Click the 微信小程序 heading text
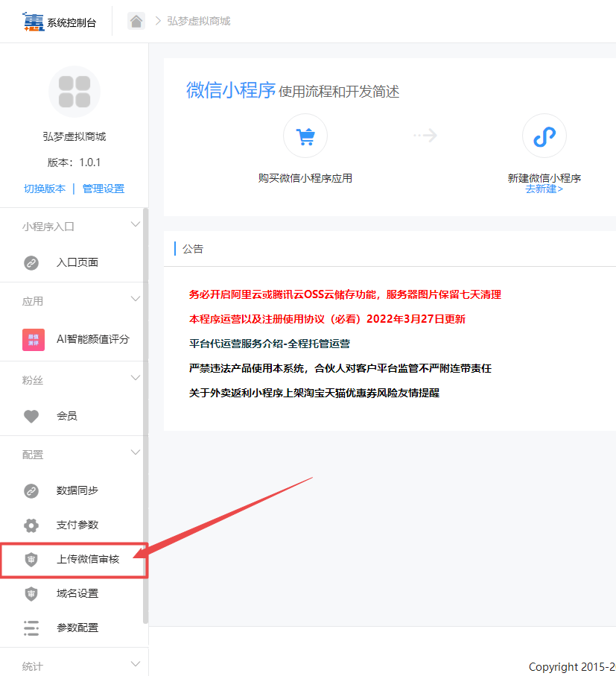This screenshot has height=676, width=616. click(230, 90)
